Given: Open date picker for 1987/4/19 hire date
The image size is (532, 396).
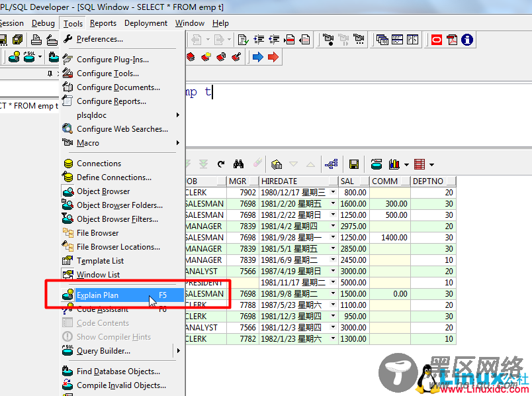Looking at the screenshot, I should (333, 271).
